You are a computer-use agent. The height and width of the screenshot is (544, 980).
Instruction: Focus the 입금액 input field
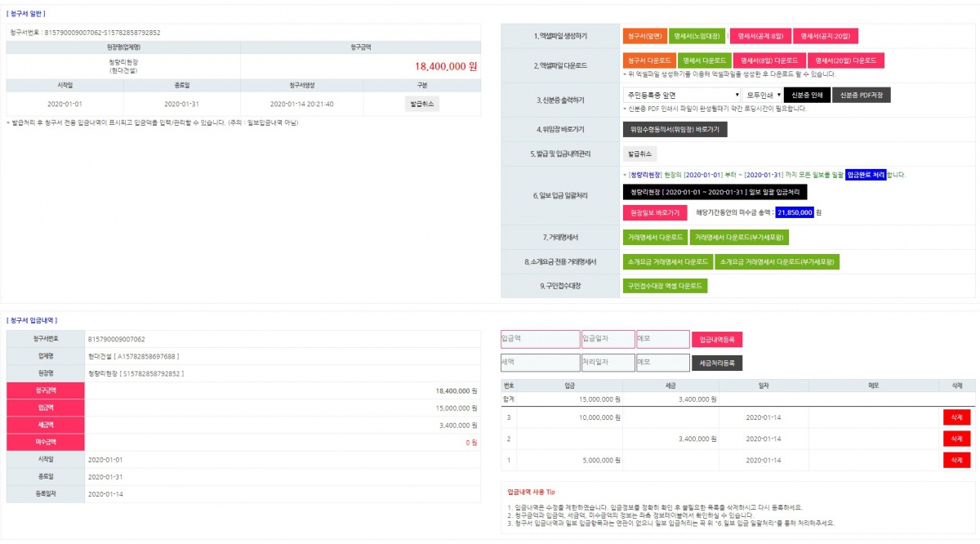click(538, 339)
